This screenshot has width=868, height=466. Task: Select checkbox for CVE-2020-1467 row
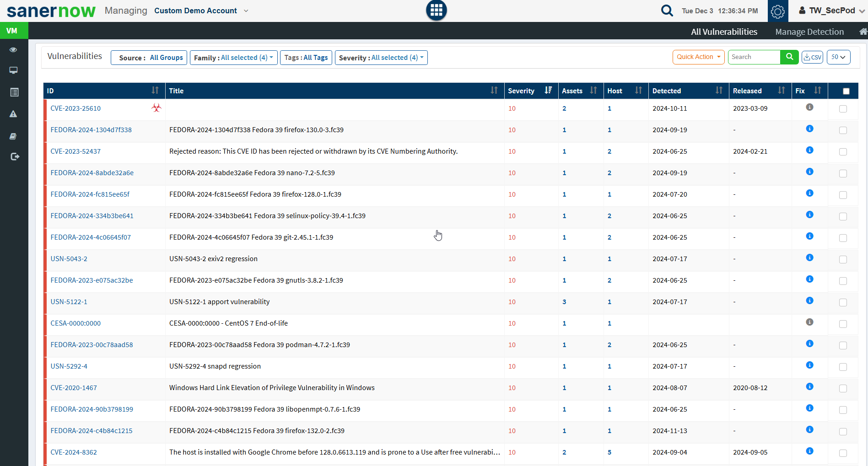point(843,388)
